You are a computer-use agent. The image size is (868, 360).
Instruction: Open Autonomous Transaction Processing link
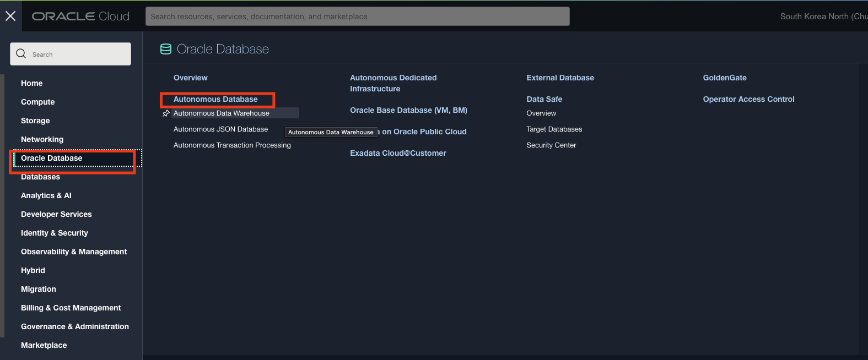tap(232, 145)
